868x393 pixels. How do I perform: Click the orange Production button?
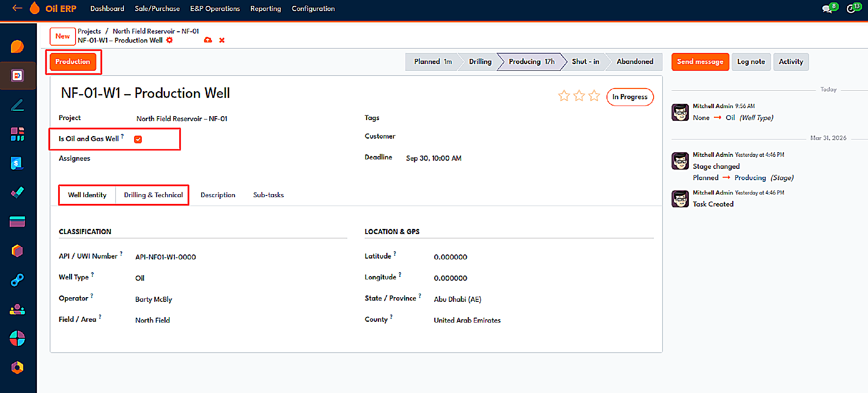click(x=73, y=62)
